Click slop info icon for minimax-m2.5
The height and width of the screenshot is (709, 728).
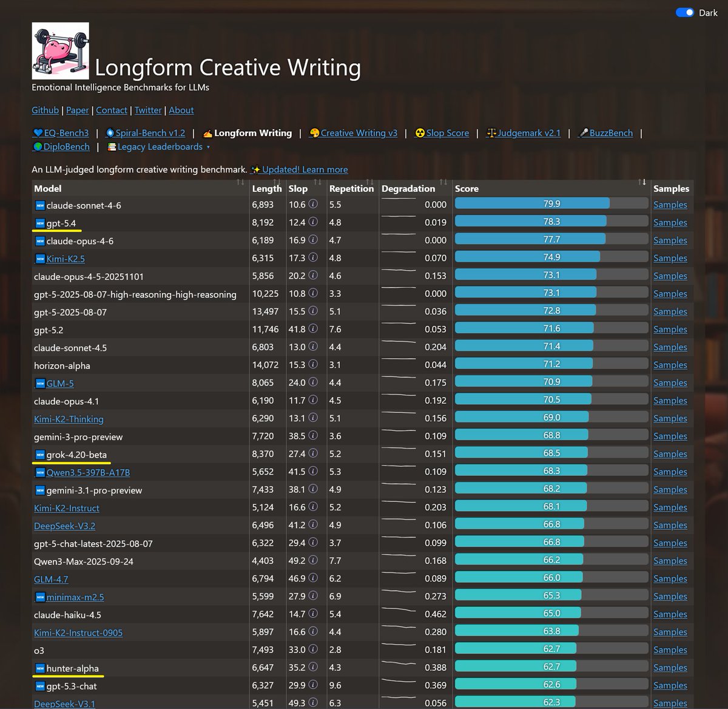313,596
